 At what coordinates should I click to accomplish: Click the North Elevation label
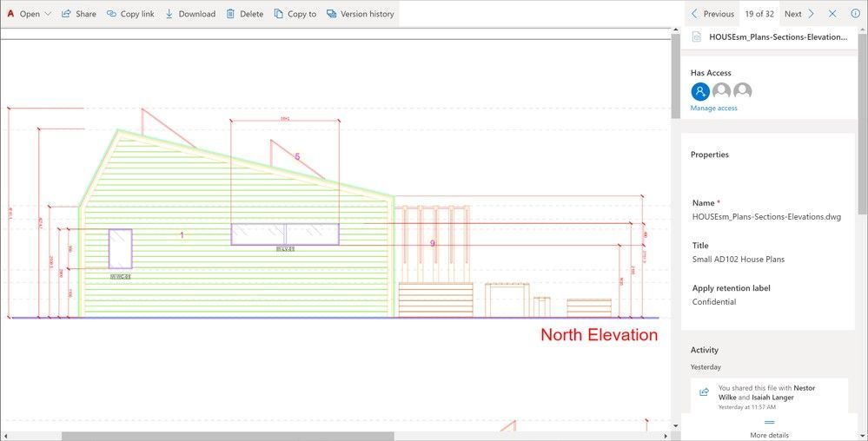(599, 335)
